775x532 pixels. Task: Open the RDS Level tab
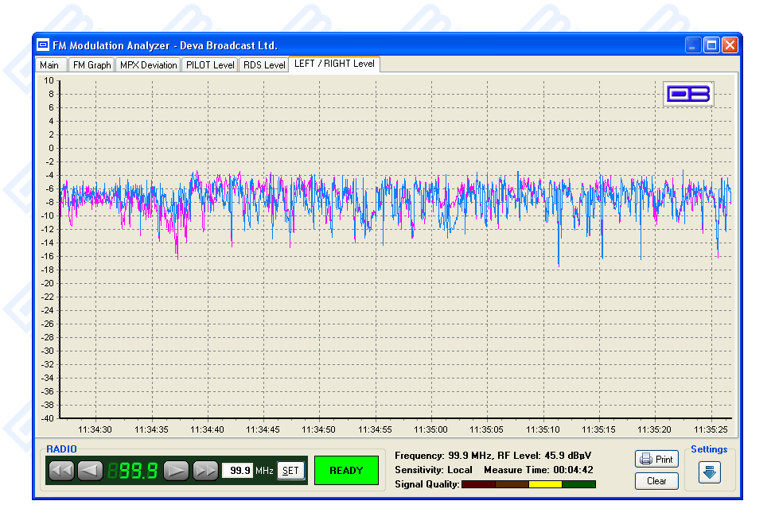263,65
